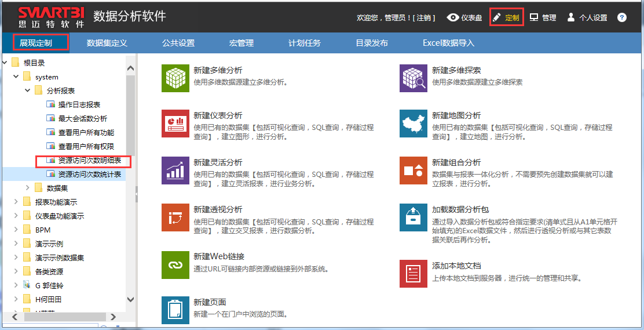The width and height of the screenshot is (644, 330).
Task: Click the 新建页面 title link
Action: coord(210,302)
